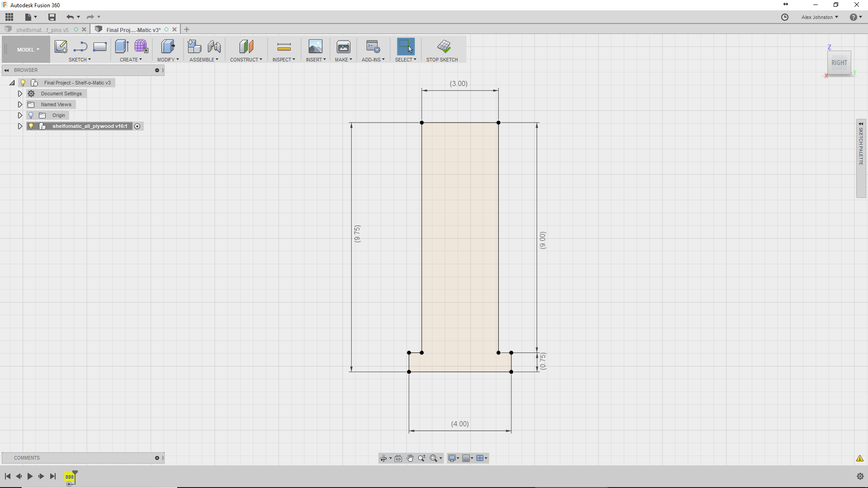
Task: Toggle the browser panel collapse arrow
Action: (x=7, y=70)
